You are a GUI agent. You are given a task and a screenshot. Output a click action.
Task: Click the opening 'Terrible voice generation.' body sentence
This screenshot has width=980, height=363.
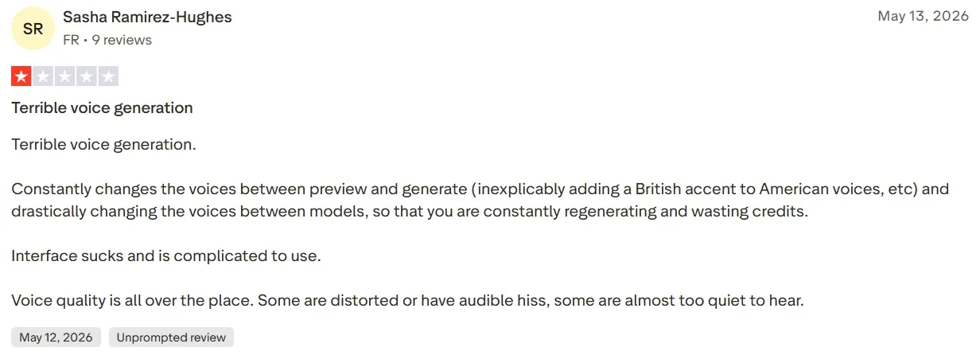103,145
